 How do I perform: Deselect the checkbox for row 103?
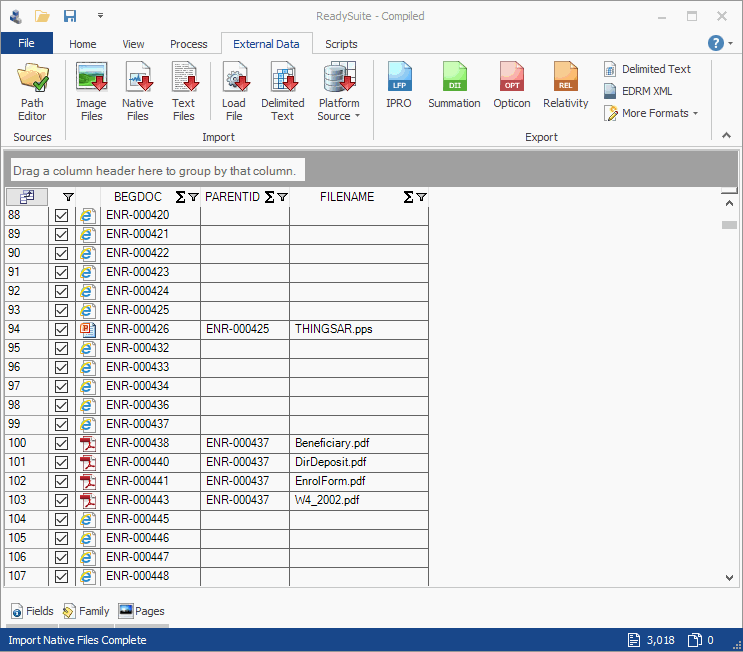coord(62,500)
